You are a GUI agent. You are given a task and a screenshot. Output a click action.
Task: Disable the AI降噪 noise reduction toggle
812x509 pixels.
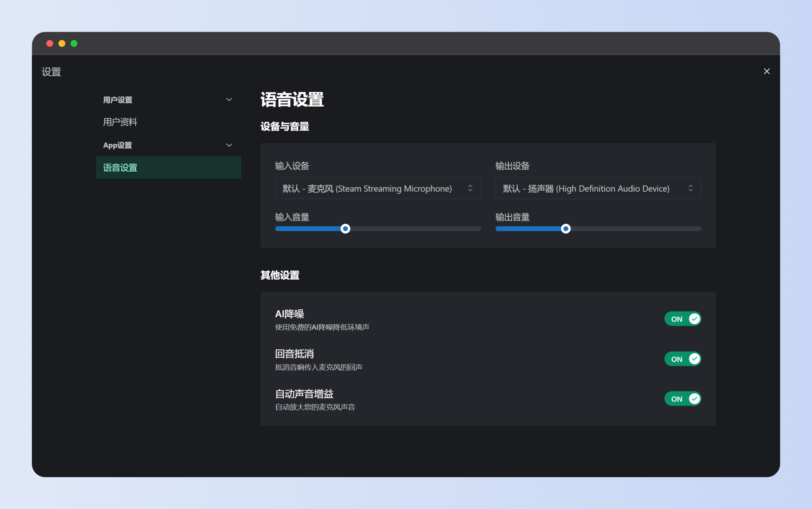pos(682,319)
